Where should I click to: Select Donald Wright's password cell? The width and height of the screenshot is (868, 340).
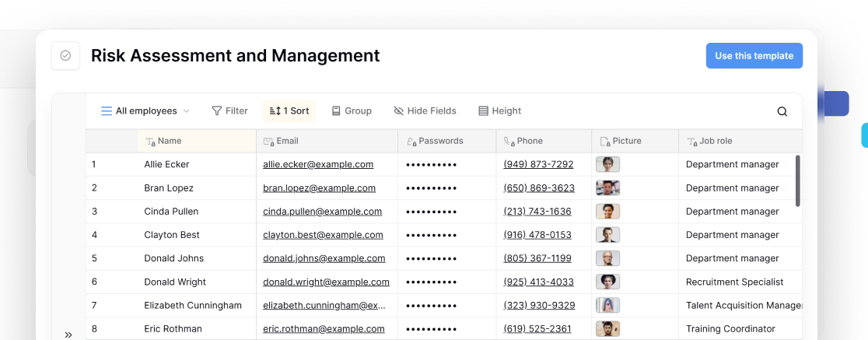click(446, 282)
